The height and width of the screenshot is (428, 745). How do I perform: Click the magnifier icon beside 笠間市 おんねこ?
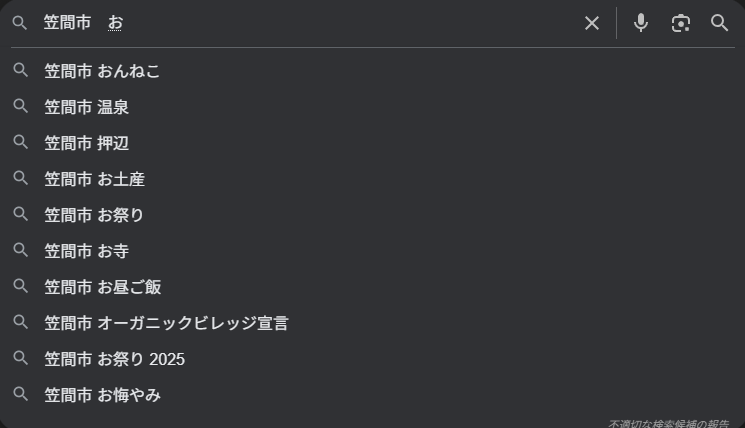[20, 71]
